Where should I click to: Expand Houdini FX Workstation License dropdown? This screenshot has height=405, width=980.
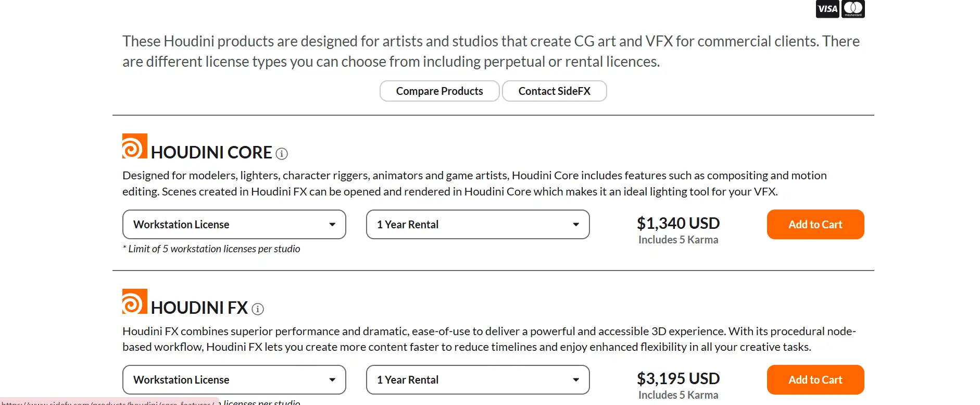[x=234, y=380]
